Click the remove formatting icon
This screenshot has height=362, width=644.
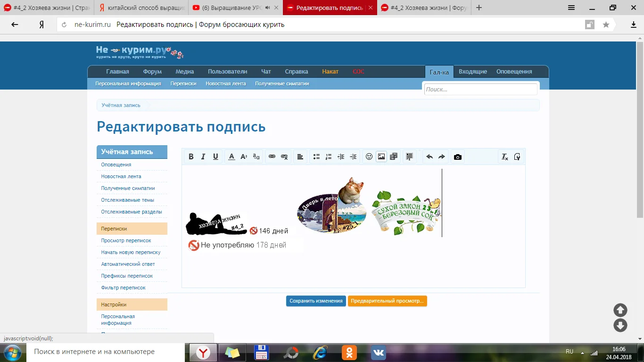pyautogui.click(x=504, y=157)
